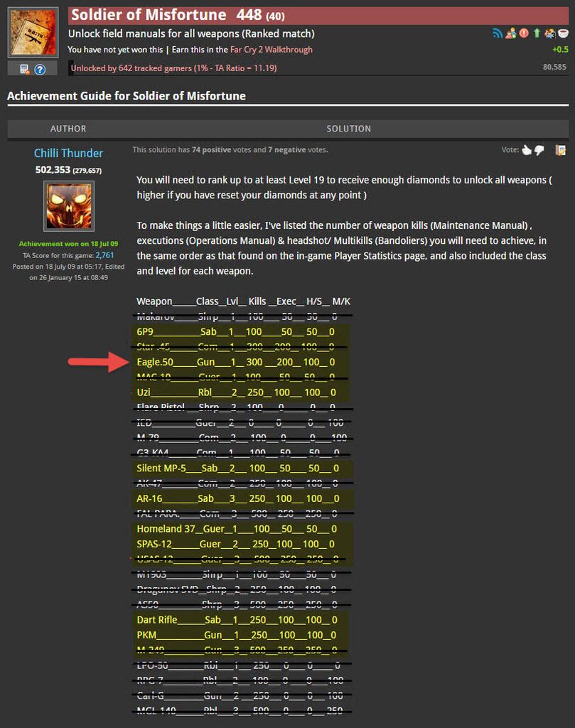This screenshot has width=575, height=728.
Task: Select the SPAS-12 weapon row
Action: pos(235,544)
